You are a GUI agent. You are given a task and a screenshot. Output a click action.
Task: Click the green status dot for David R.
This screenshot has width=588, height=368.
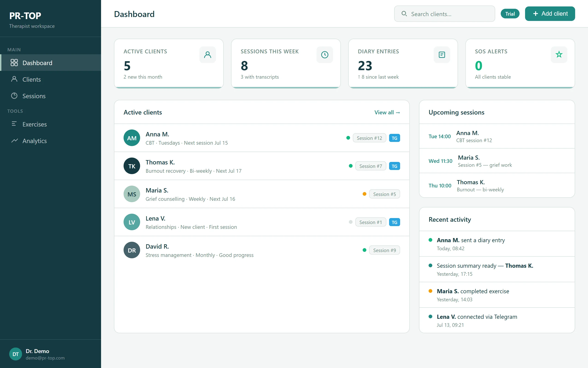click(x=364, y=250)
